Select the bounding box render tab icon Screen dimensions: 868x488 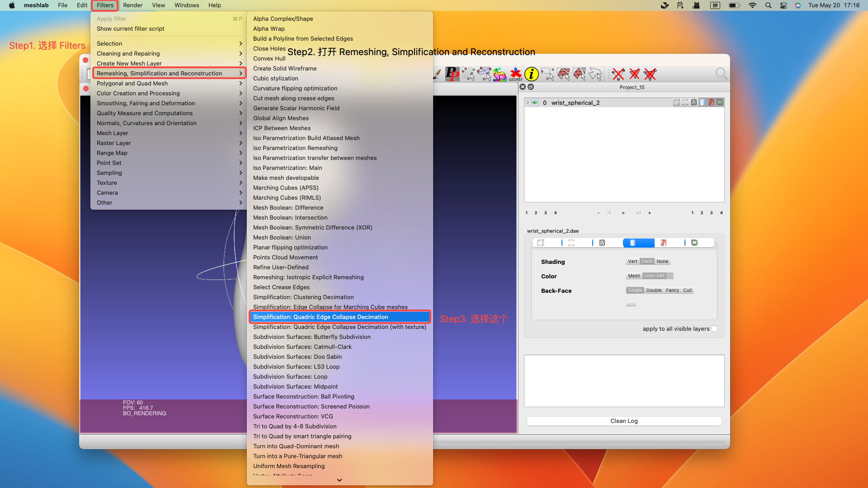(541, 243)
